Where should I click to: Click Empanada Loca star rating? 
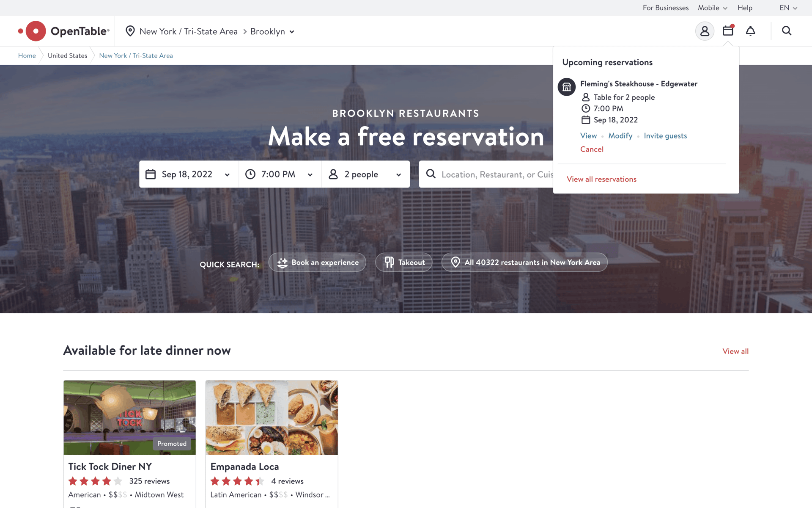tap(237, 481)
